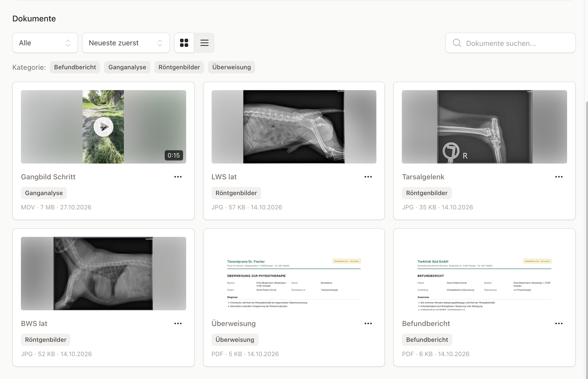Click the 'Gangbild Schritt' title
This screenshot has height=379, width=588.
click(48, 177)
